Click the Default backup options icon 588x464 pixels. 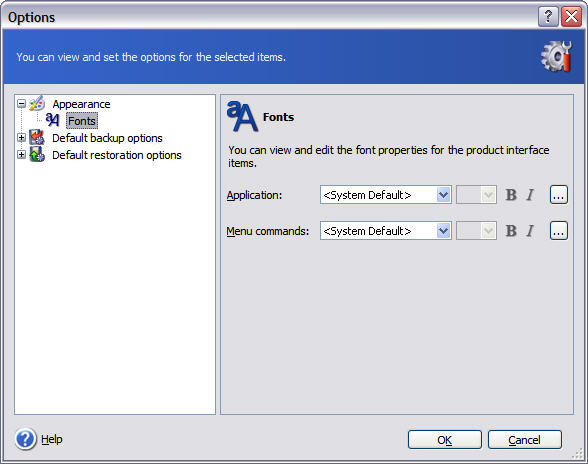pos(37,138)
